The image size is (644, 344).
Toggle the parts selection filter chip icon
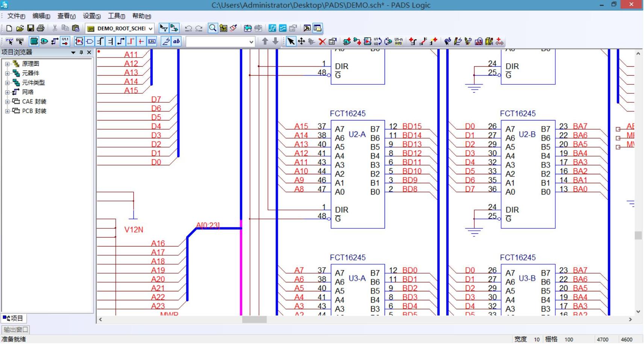tap(34, 41)
